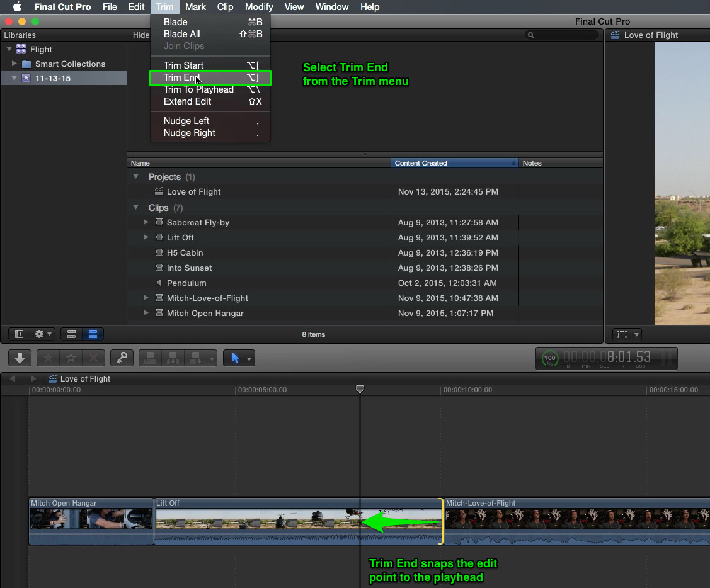Screen dimensions: 710x588
Task: Open the gear action menu arrow
Action: (49, 334)
